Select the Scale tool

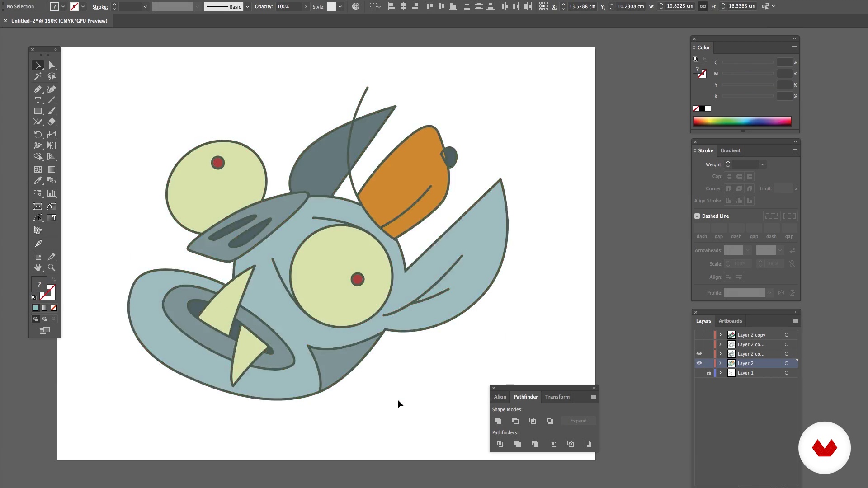point(52,135)
